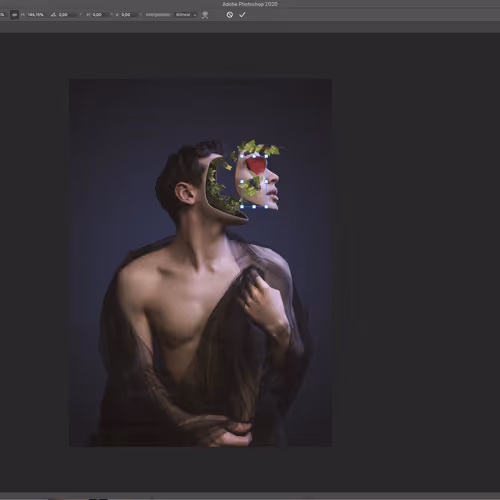The width and height of the screenshot is (500, 500).
Task: Toggle the maintain aspect ratio link
Action: pos(14,15)
